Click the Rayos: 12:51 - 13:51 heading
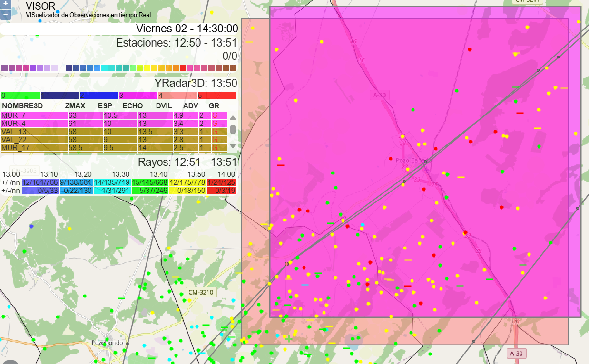The width and height of the screenshot is (589, 364). [187, 162]
